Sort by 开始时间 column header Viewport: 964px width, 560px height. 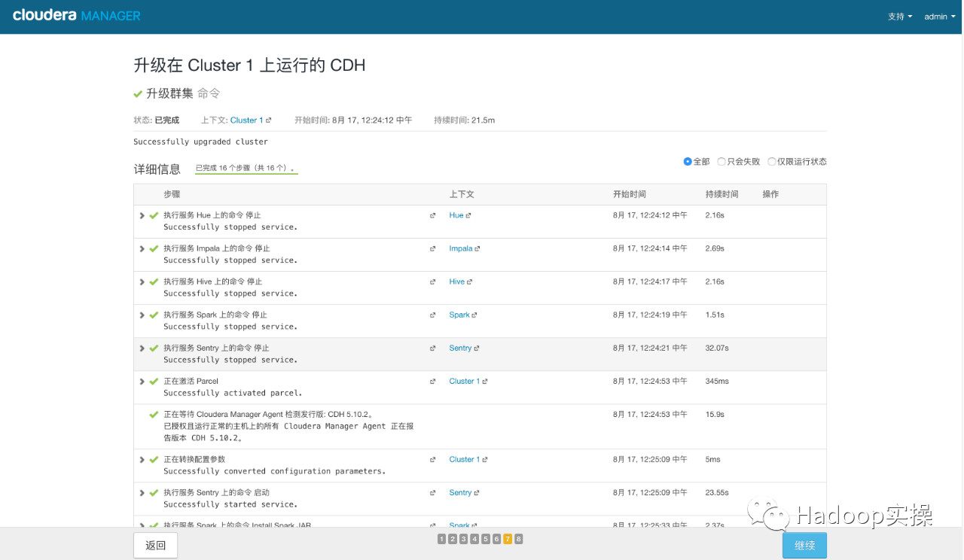[630, 194]
